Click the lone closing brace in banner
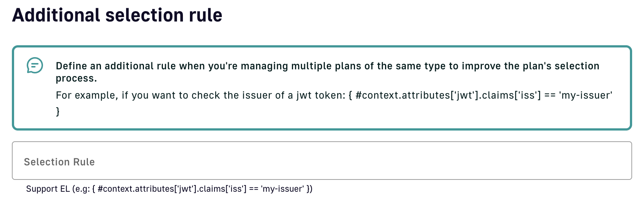 click(x=58, y=111)
